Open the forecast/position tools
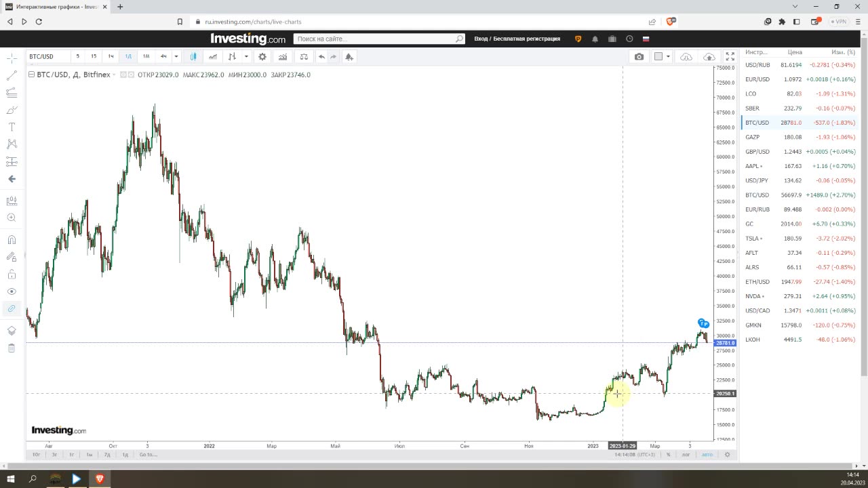Screen dimensions: 868x488 pos(12,161)
